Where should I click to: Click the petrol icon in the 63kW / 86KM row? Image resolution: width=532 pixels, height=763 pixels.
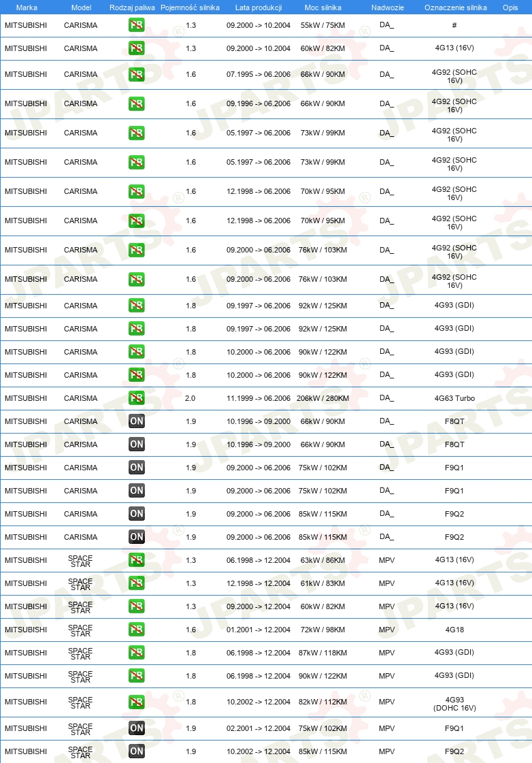pyautogui.click(x=137, y=560)
